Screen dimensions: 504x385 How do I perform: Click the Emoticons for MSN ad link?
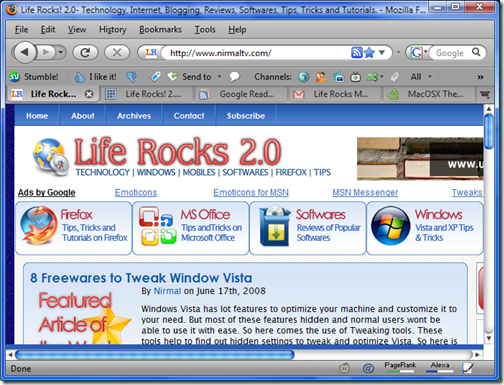coord(251,193)
